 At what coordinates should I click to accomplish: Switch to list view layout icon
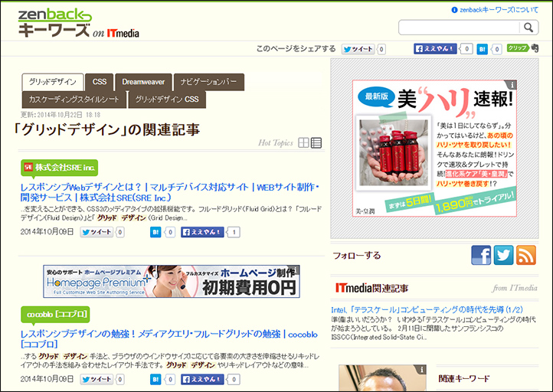[316, 142]
